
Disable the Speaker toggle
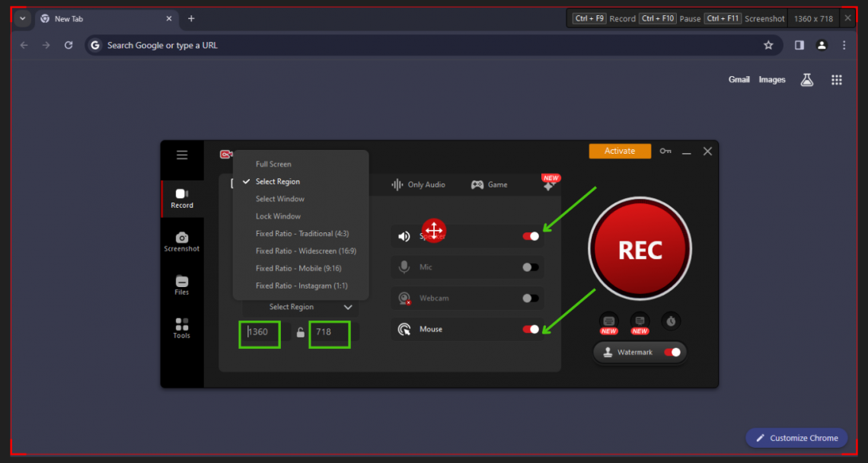[x=531, y=236]
